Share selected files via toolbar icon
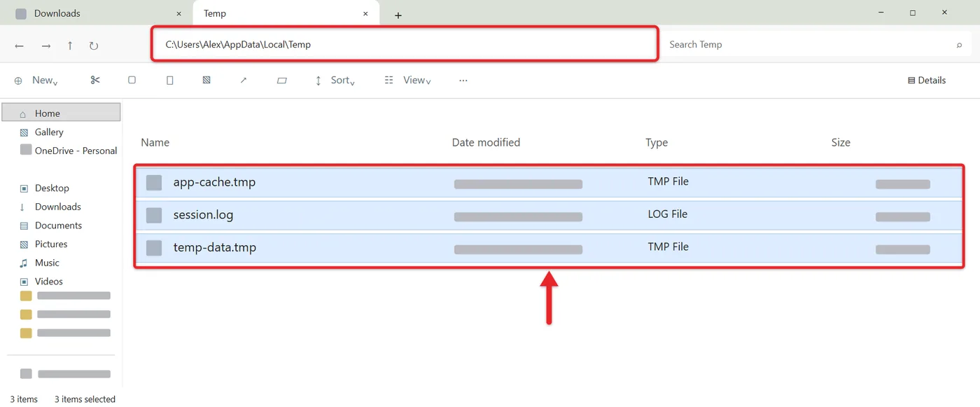Screen dimensions: 980x407 [244, 81]
